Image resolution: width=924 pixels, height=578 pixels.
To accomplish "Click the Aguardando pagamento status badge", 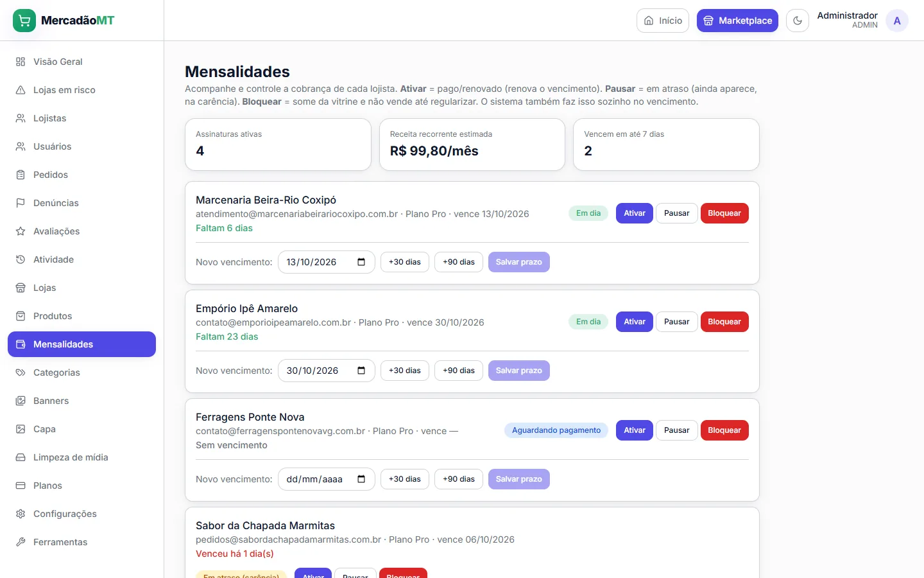I will [x=556, y=430].
